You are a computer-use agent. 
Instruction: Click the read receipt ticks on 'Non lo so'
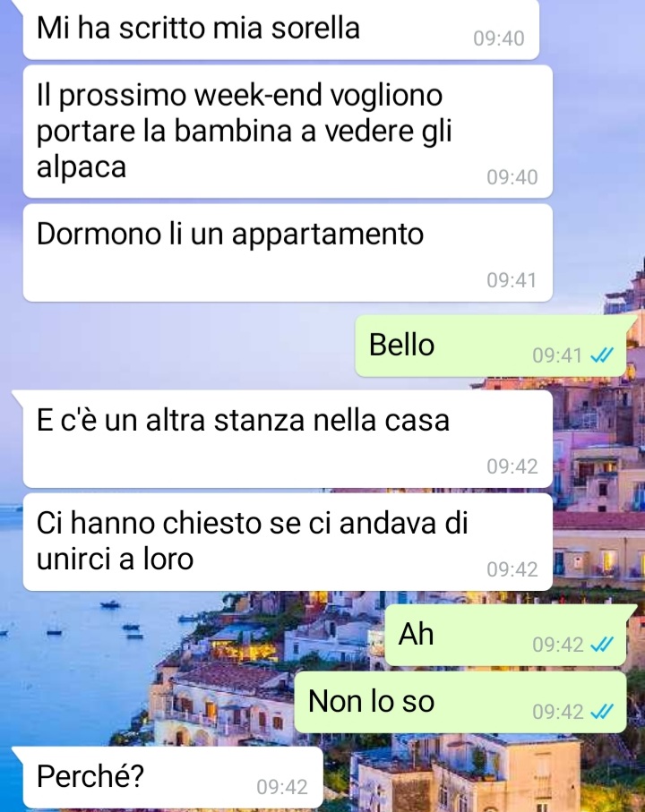(x=602, y=712)
